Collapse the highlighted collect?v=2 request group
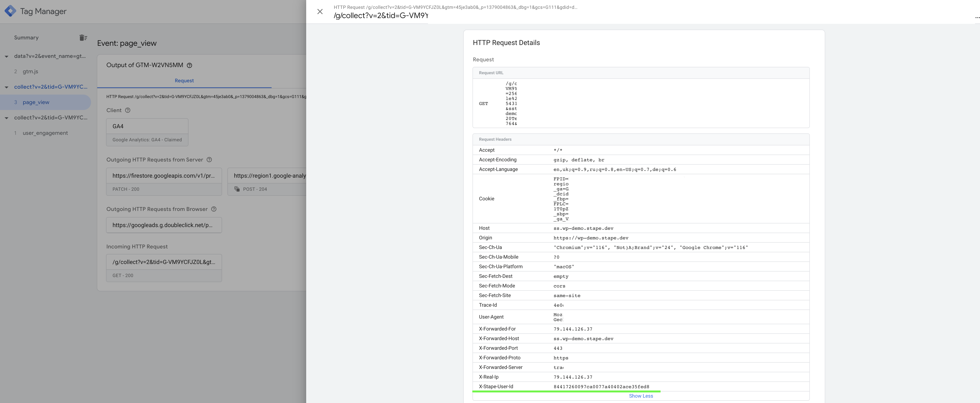Viewport: 980px width, 403px height. 7,87
